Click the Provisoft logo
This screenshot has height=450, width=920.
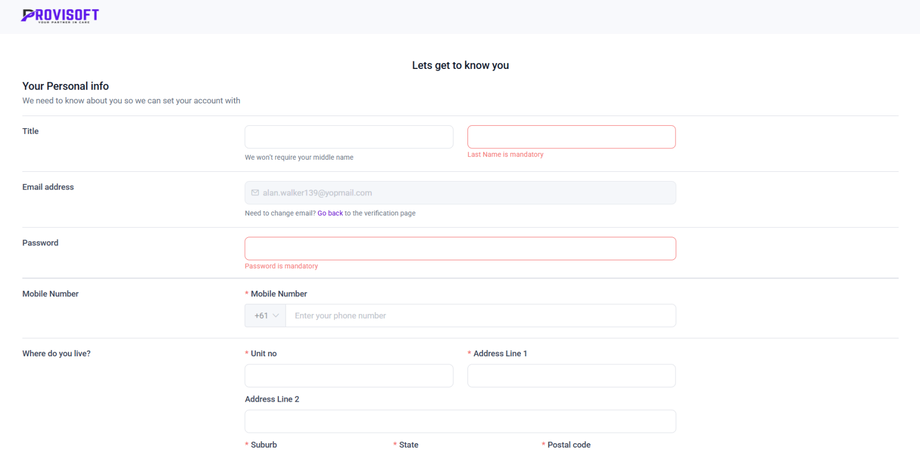(x=60, y=15)
